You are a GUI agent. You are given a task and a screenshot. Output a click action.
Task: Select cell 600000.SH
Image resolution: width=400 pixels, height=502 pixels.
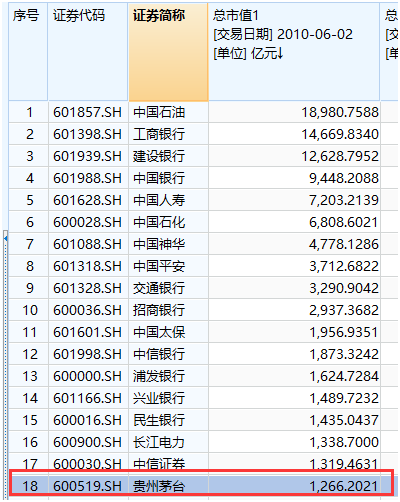[x=88, y=376]
